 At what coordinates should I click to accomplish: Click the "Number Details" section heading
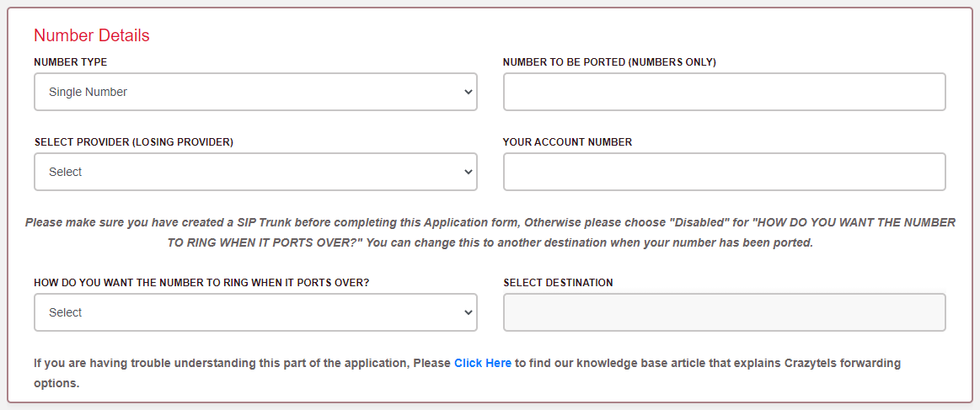(x=92, y=35)
